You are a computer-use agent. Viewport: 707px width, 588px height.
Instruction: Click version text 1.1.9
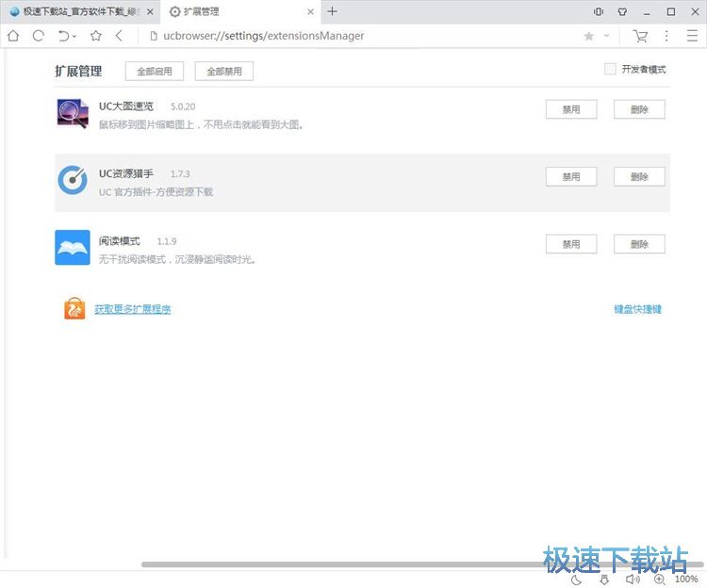click(166, 241)
